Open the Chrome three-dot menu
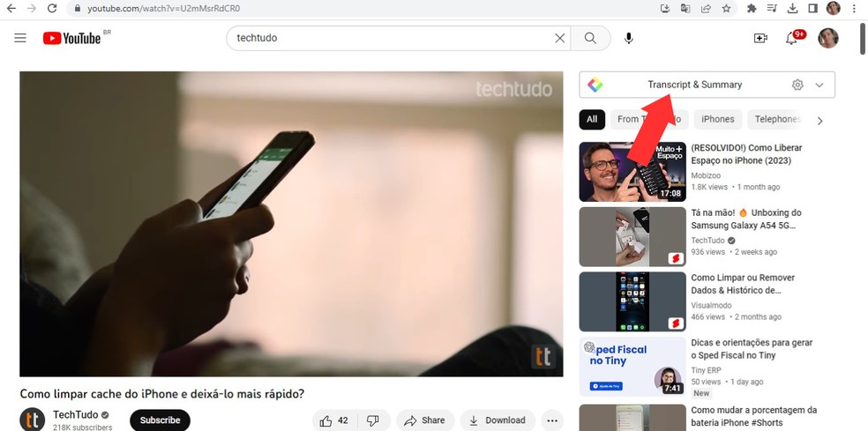 [854, 8]
